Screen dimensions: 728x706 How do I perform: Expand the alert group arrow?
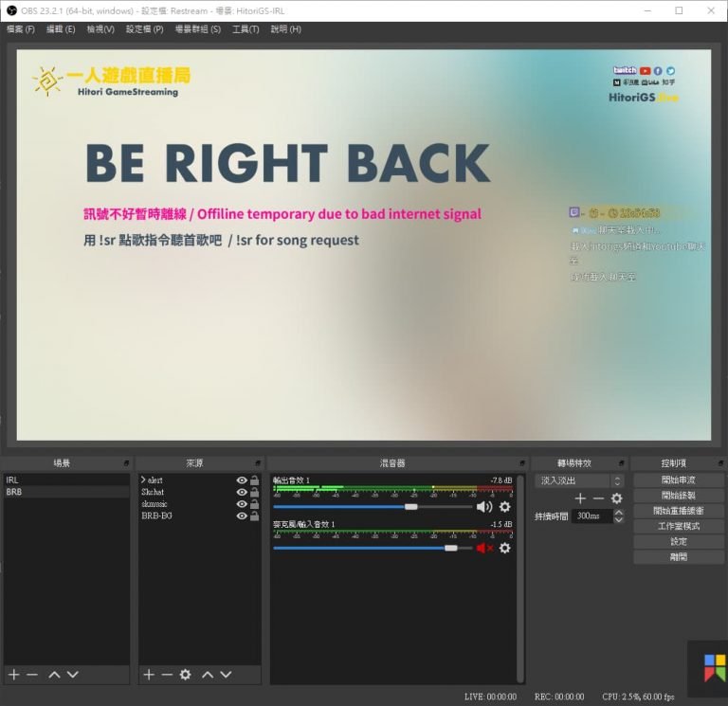pyautogui.click(x=143, y=480)
